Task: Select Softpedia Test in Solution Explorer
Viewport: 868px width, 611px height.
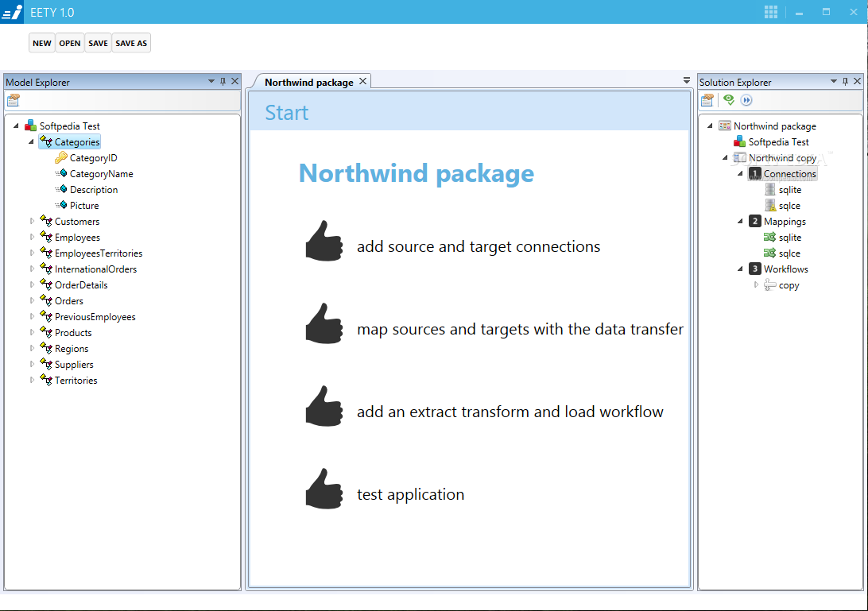Action: point(778,142)
